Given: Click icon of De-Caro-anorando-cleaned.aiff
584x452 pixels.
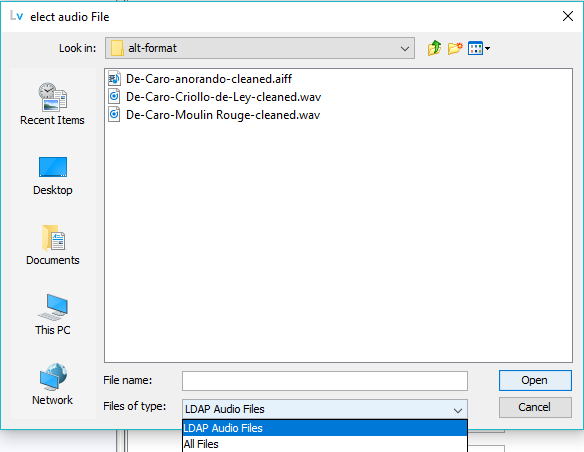Looking at the screenshot, I should pos(114,79).
